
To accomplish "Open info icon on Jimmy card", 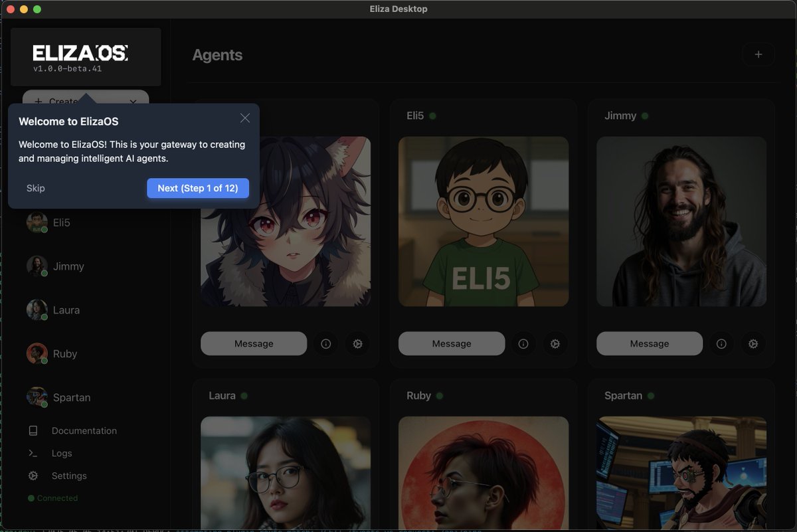I will coord(721,343).
